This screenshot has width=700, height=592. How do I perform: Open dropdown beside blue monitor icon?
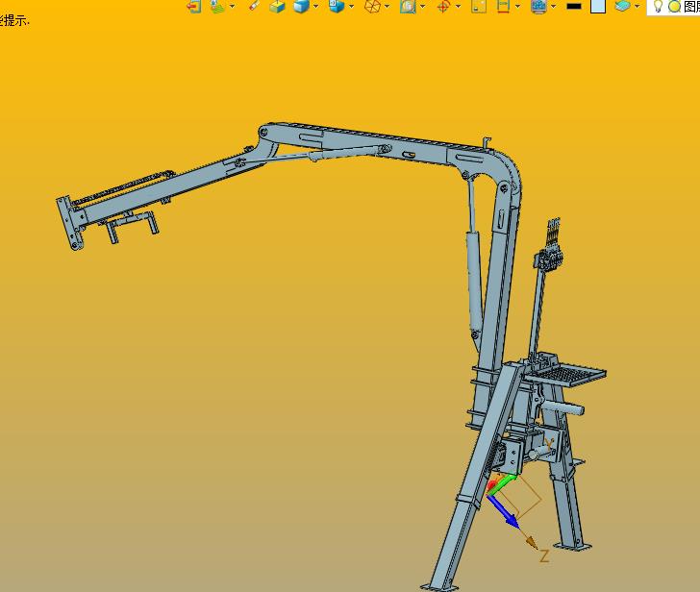pos(554,6)
